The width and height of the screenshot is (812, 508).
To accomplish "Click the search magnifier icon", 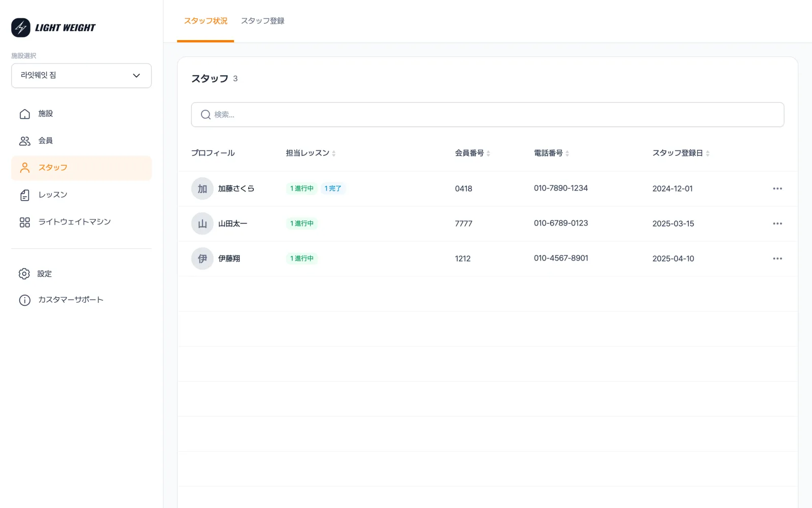I will pos(206,115).
